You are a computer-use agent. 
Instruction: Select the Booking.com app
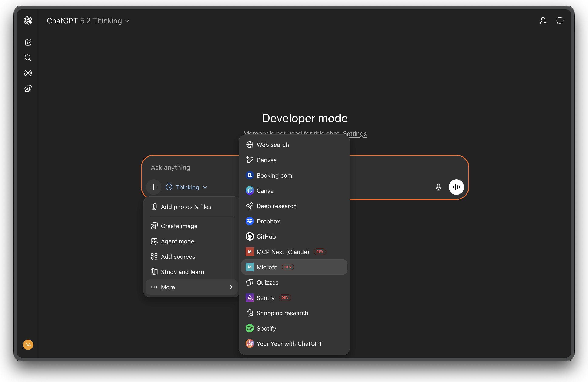294,175
